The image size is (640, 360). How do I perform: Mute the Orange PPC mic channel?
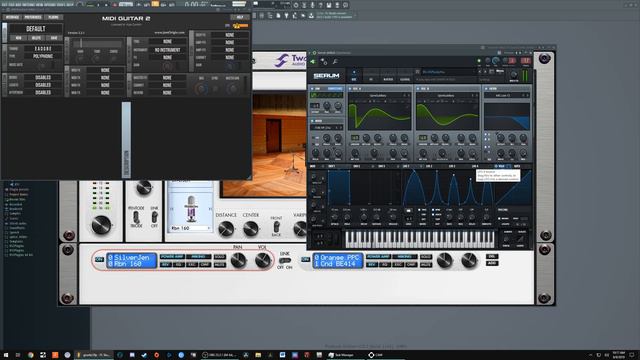point(426,264)
